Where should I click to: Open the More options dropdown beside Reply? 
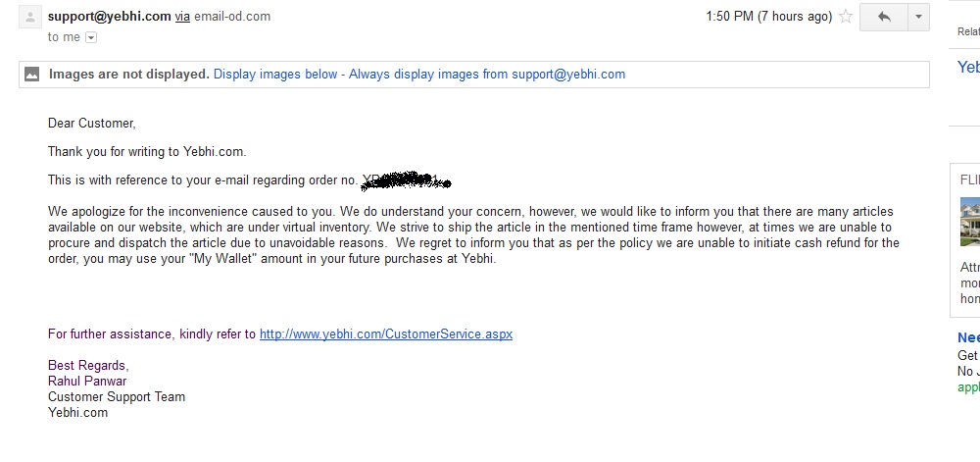(x=918, y=17)
